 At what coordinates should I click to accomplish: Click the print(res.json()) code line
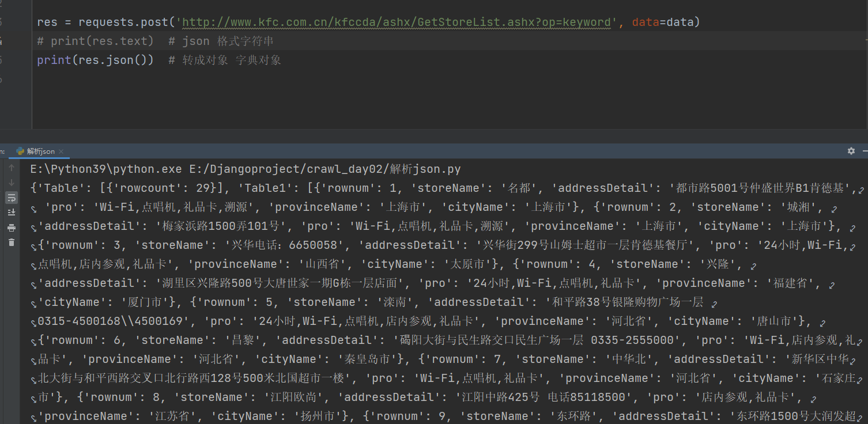pos(95,60)
